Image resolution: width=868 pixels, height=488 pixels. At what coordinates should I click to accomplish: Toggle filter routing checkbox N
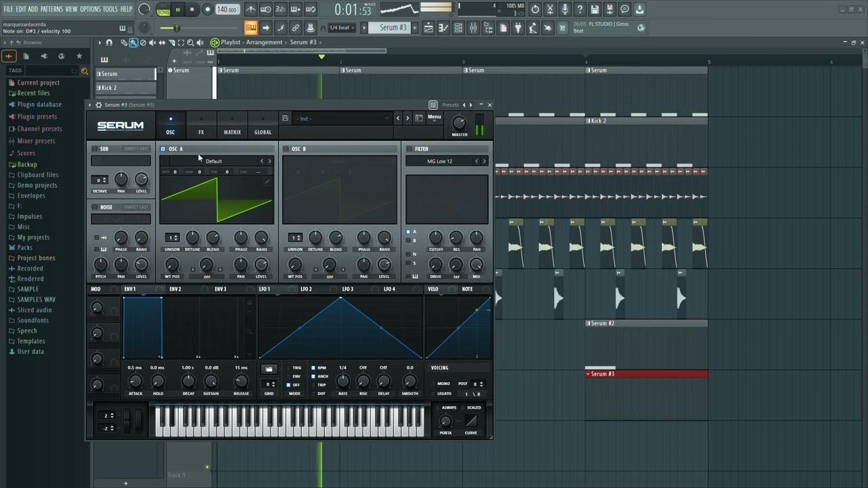point(408,254)
